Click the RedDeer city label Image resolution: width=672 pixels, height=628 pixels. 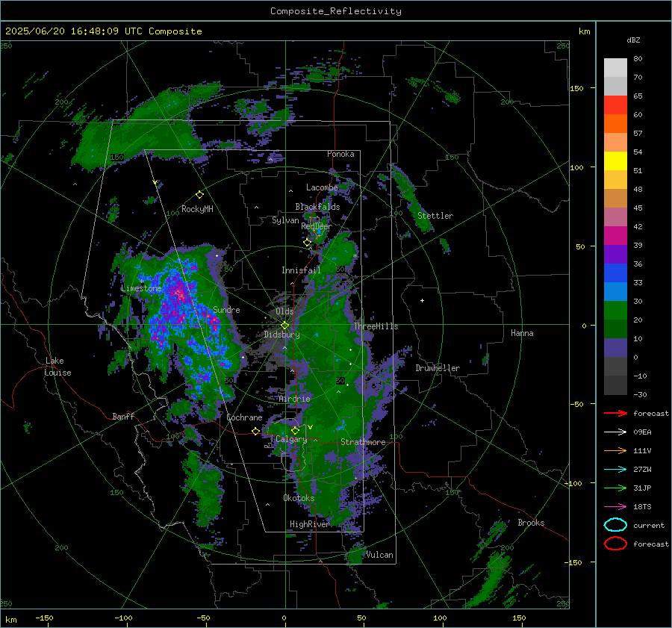pos(317,226)
